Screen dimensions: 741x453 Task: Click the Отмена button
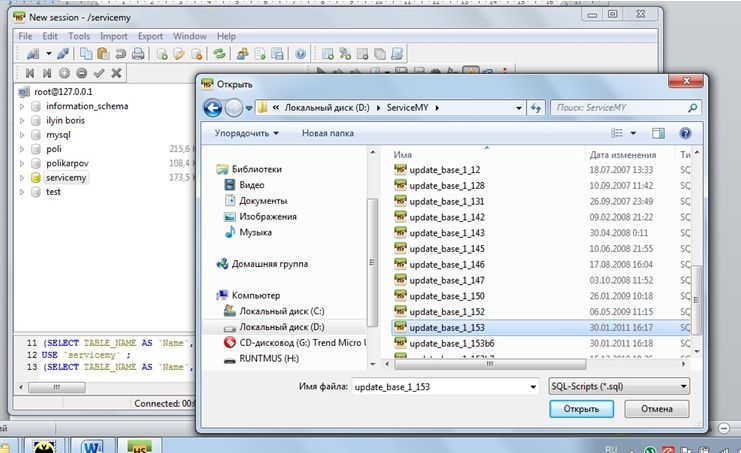tap(656, 410)
